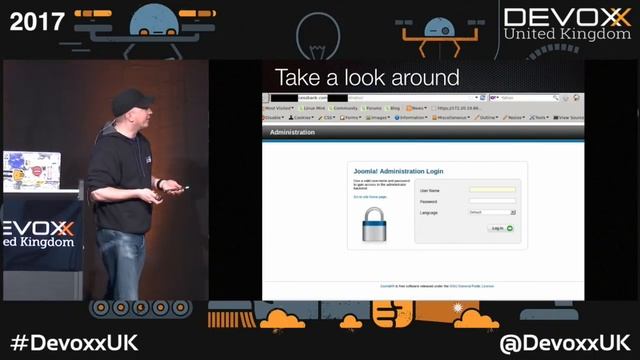Open the Cookies menu in developer toolbar
640x360 pixels.
click(x=301, y=118)
